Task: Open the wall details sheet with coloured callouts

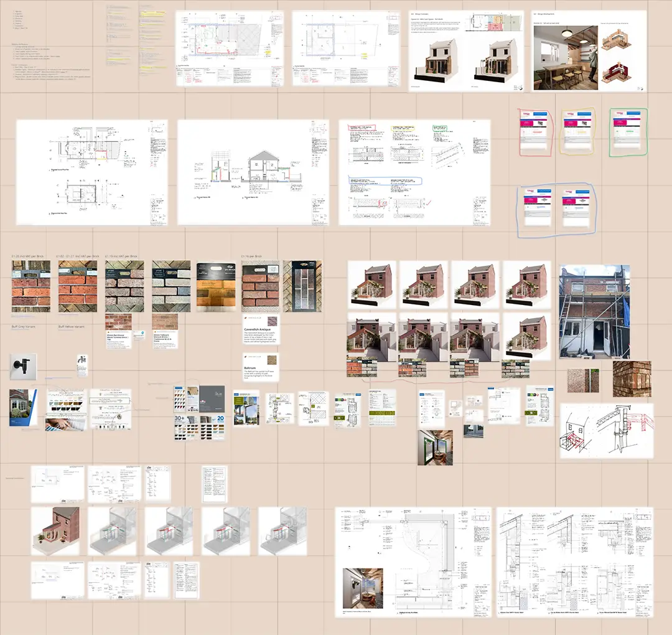Action: [x=414, y=172]
